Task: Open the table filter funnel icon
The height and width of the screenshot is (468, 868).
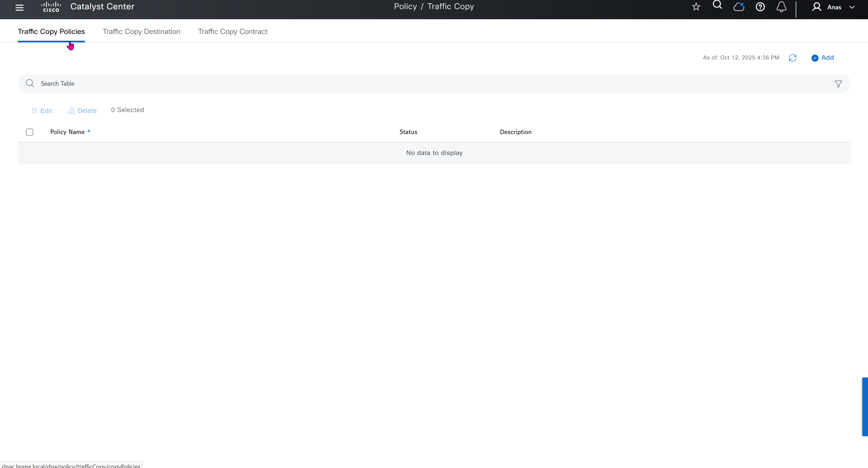Action: click(838, 84)
